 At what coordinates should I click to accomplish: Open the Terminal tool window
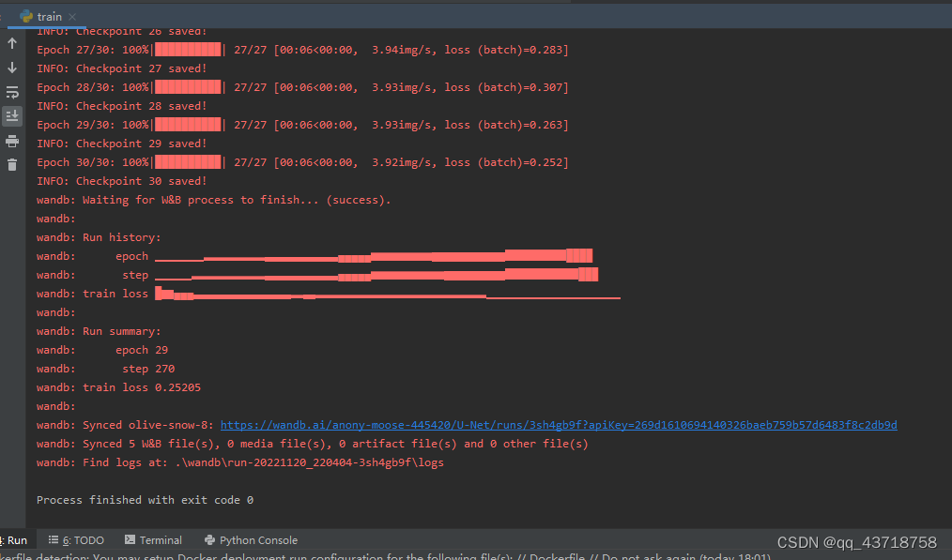point(153,540)
